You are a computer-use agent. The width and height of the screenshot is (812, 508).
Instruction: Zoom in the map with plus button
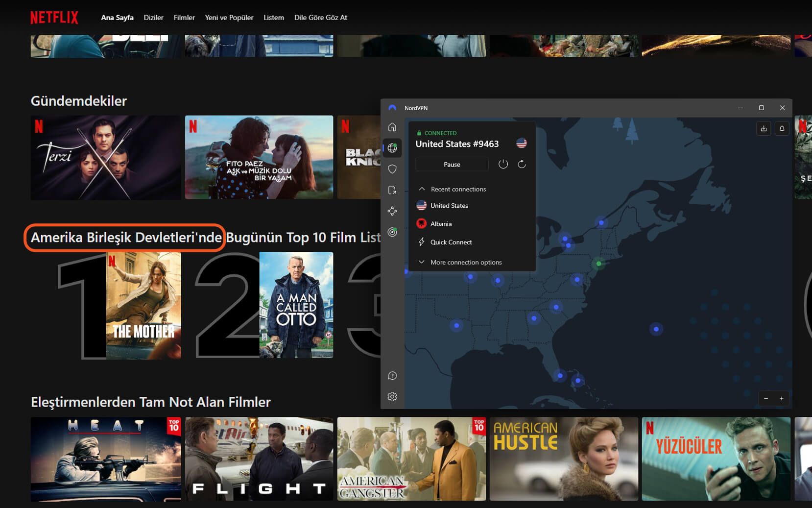(x=782, y=399)
